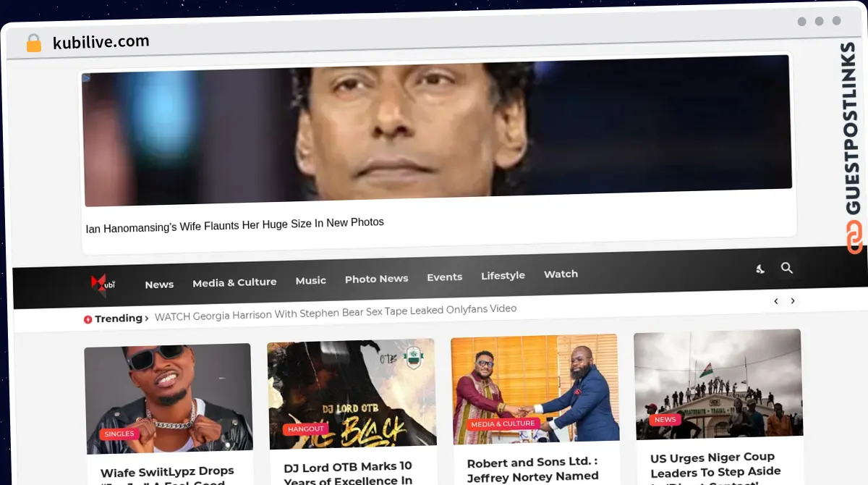This screenshot has height=485, width=868.
Task: Click the Kubi site logo
Action: coord(103,284)
